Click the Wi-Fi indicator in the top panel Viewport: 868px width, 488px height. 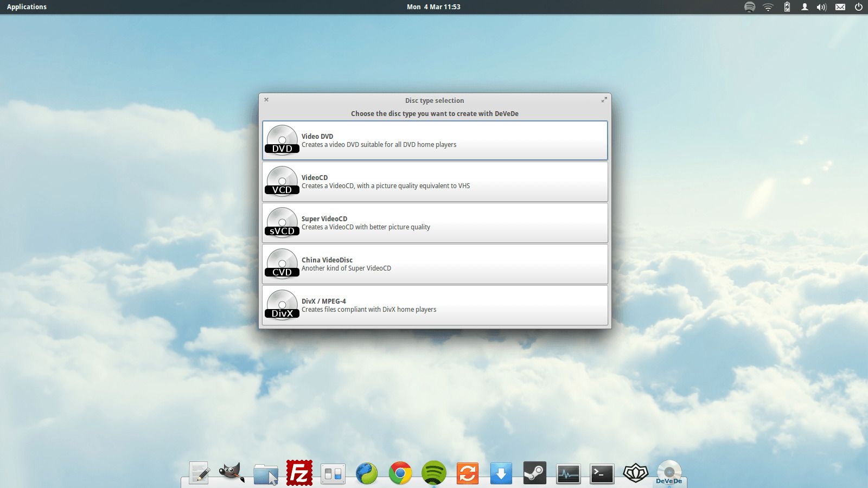tap(767, 7)
